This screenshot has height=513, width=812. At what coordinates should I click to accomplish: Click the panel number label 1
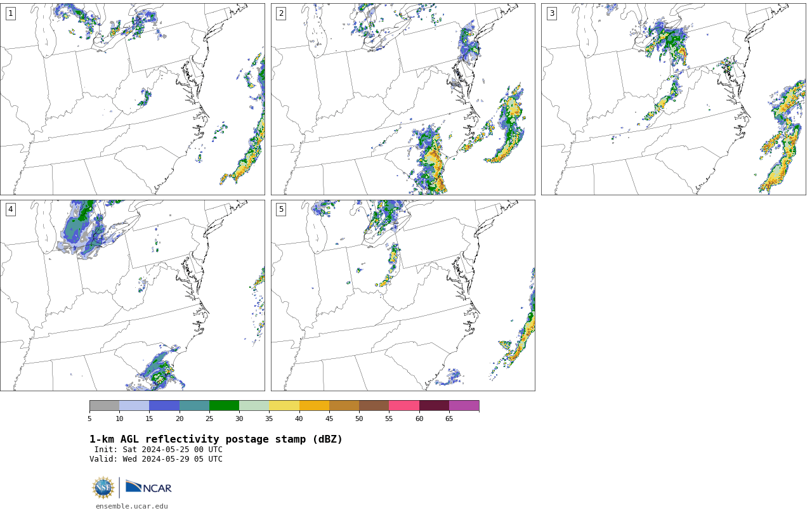tap(10, 13)
